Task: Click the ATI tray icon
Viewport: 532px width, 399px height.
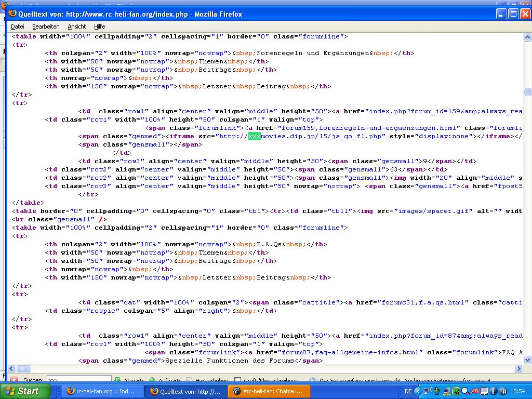Action: pyautogui.click(x=475, y=391)
